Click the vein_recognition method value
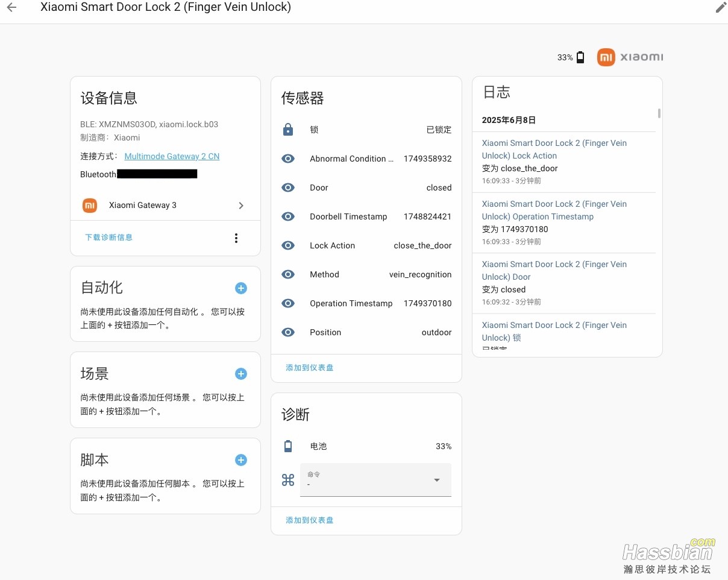This screenshot has width=728, height=580. pyautogui.click(x=420, y=274)
